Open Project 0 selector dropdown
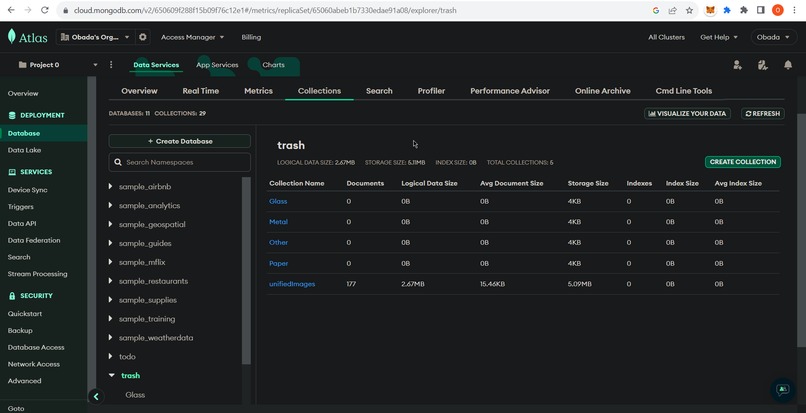Image resolution: width=806 pixels, height=413 pixels. coord(58,65)
